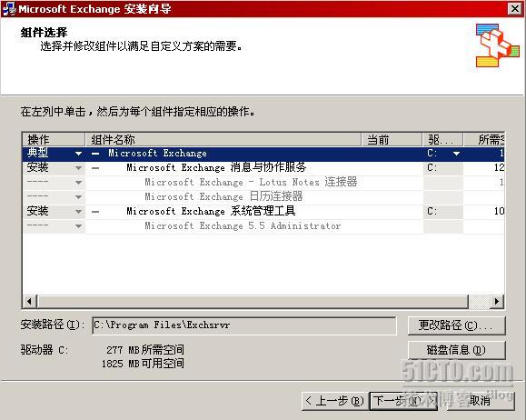Screen dimensions: 526x420
Task: Open action dropdown for Lotus Notes 连接器
Action: click(x=78, y=183)
